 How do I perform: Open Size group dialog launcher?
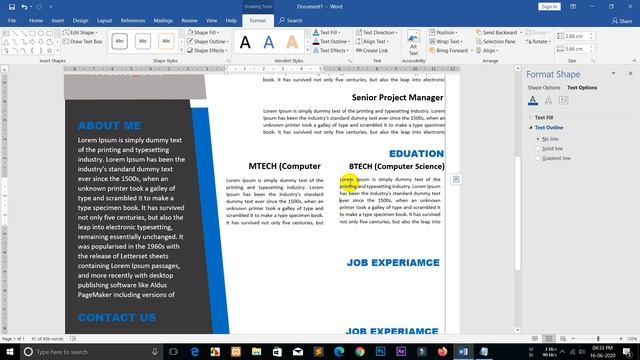pos(593,61)
